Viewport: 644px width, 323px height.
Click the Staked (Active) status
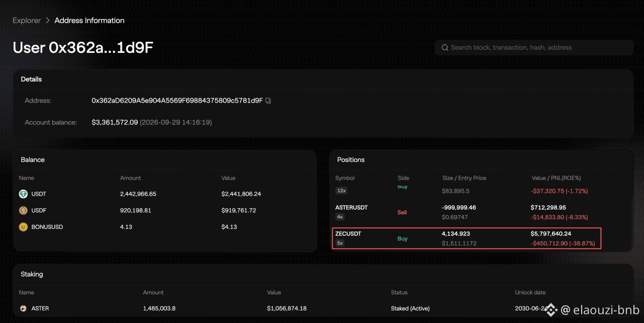410,308
